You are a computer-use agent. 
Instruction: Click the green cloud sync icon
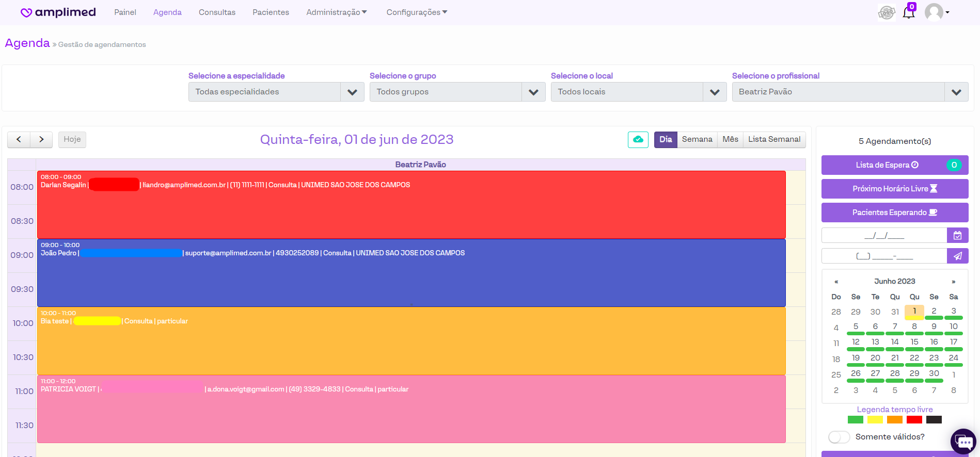[638, 140]
